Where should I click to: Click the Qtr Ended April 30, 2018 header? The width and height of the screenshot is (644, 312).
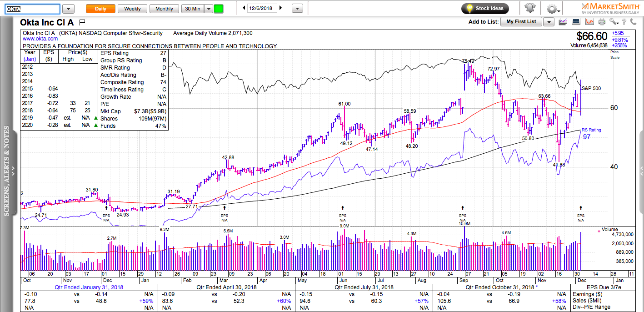(x=226, y=287)
